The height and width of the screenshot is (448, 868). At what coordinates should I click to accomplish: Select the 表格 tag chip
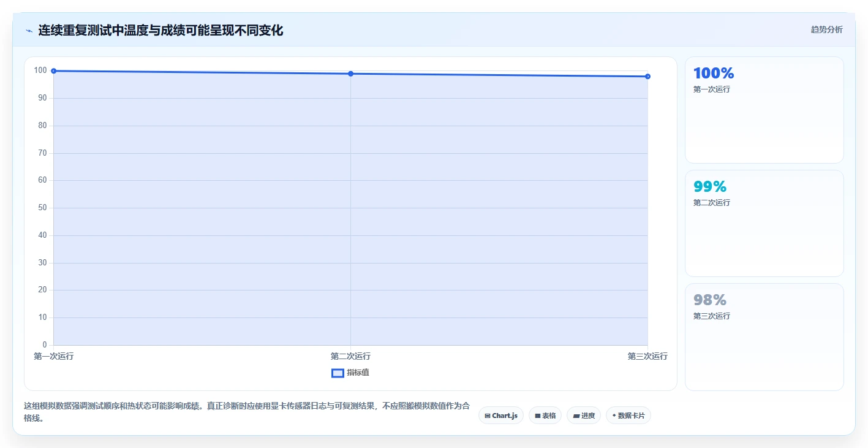[545, 416]
